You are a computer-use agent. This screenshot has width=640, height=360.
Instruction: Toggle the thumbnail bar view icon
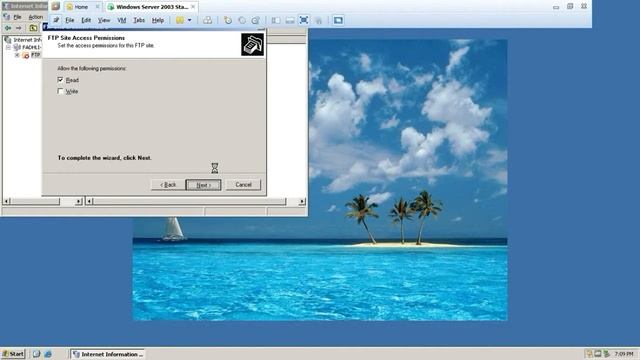tap(290, 20)
